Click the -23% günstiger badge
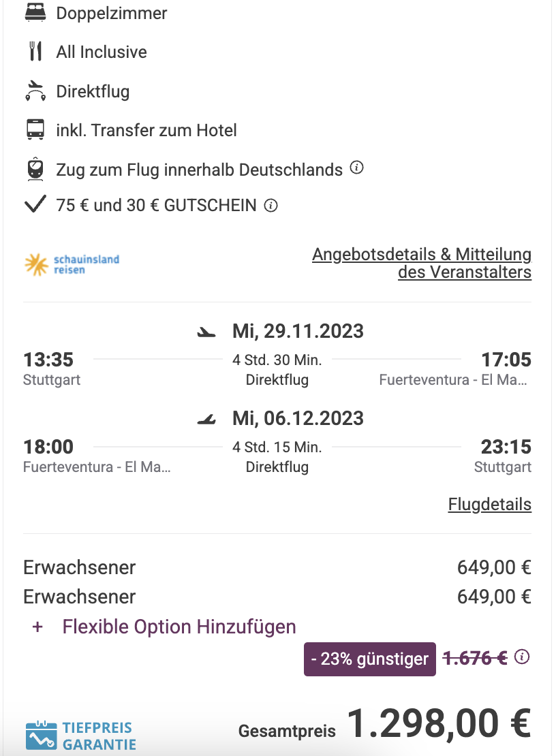Screen dimensions: 556x756 tap(370, 659)
